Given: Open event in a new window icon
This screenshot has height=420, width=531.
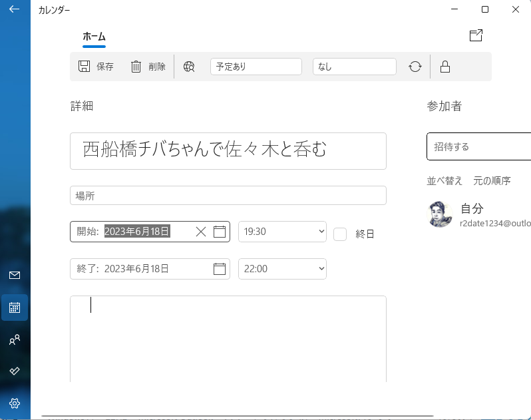Looking at the screenshot, I should [476, 35].
